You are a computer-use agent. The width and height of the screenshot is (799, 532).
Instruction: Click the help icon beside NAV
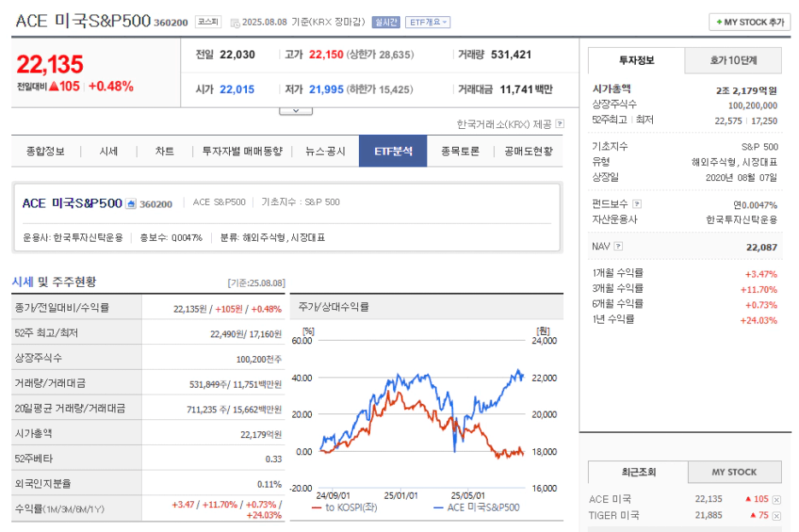[618, 247]
